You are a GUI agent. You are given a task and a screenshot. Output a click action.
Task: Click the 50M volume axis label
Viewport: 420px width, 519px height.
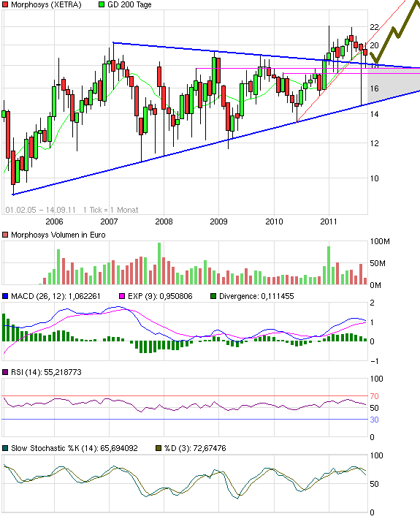coord(378,263)
